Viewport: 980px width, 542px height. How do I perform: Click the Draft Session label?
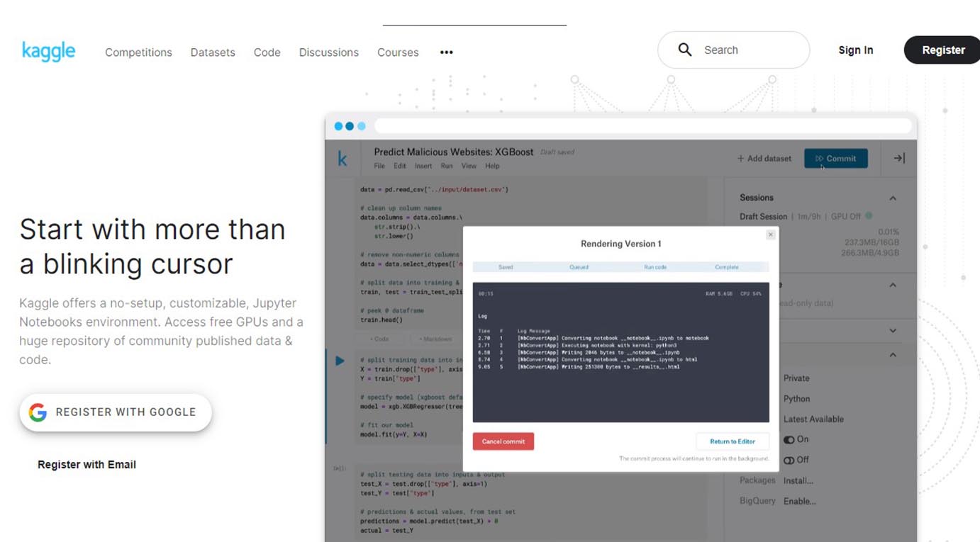pos(763,216)
